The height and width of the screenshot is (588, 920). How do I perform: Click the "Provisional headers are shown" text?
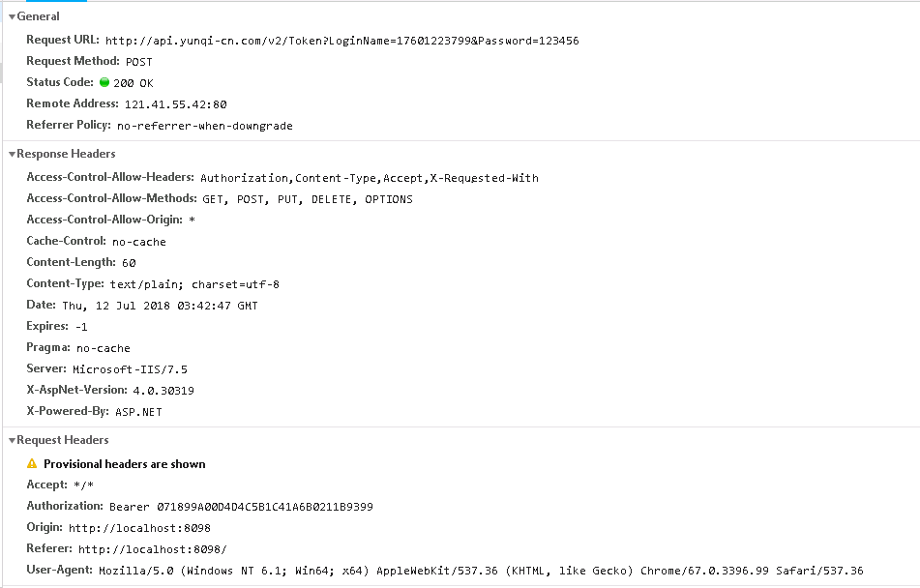[124, 464]
